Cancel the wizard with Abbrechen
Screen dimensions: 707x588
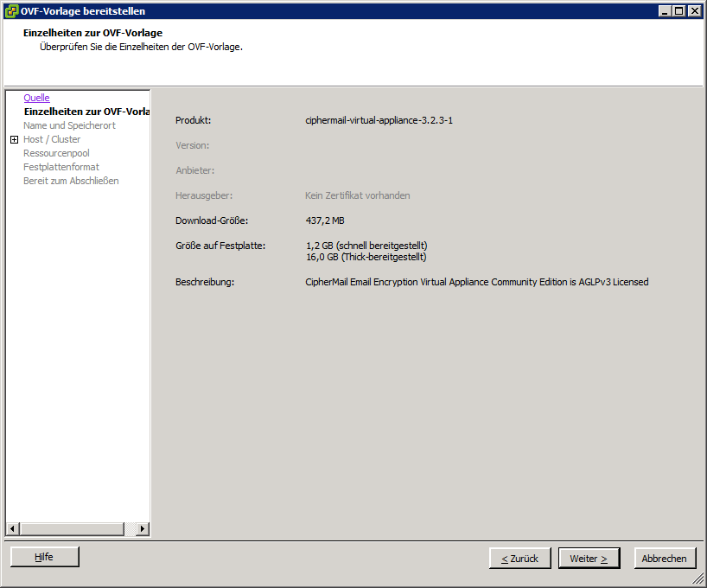point(665,559)
